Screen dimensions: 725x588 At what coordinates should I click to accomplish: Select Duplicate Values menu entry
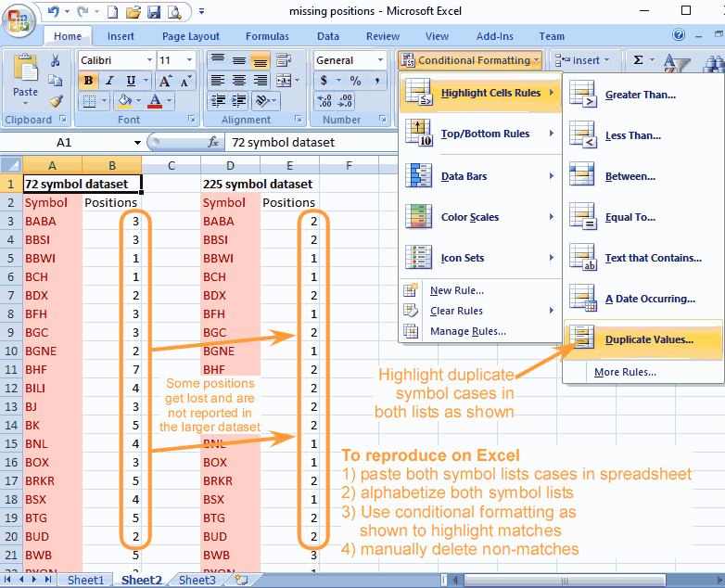click(648, 339)
